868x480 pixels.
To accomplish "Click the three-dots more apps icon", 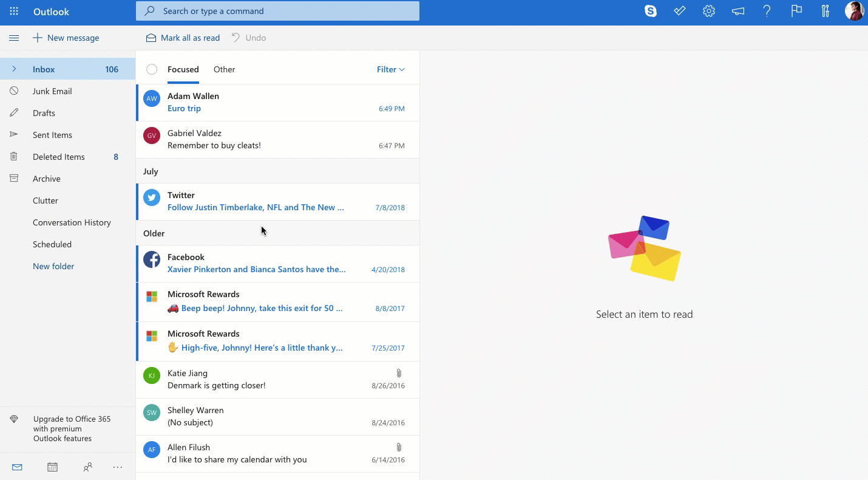I will click(118, 467).
